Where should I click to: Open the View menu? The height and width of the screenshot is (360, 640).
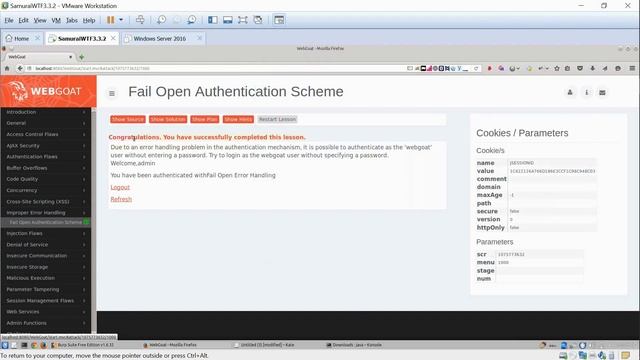(x=40, y=20)
